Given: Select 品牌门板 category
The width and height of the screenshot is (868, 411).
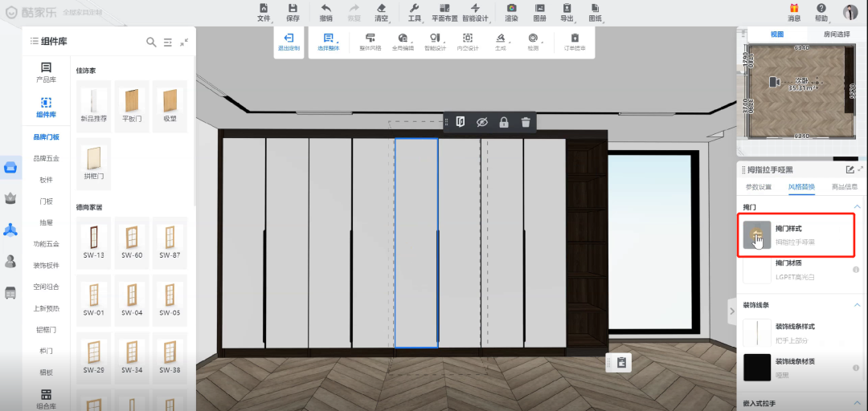Looking at the screenshot, I should coord(46,136).
